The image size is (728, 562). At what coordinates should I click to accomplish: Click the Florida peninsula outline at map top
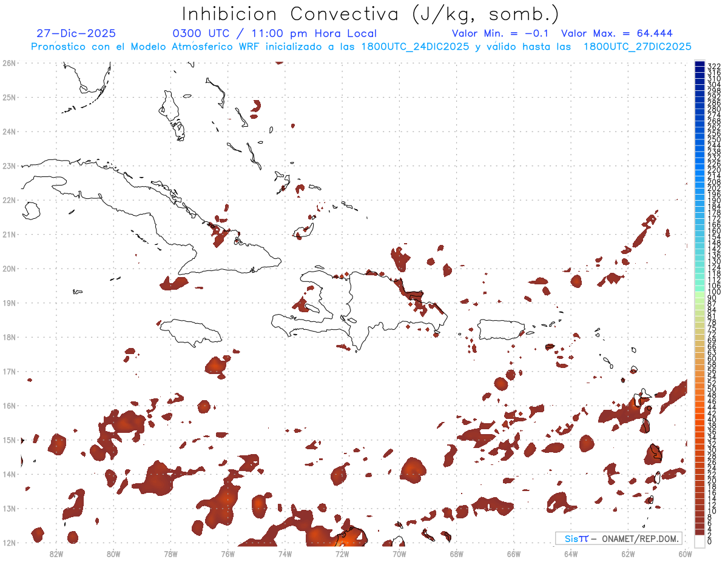[87, 78]
